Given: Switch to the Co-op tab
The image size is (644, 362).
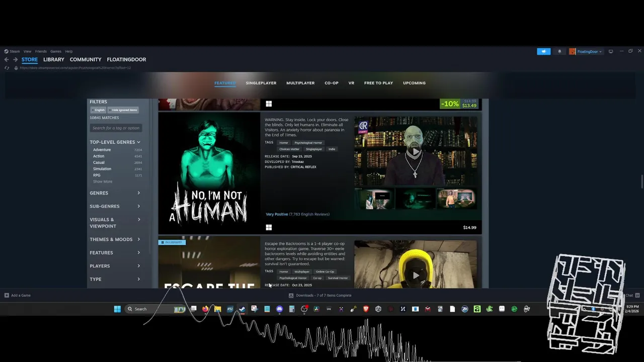Looking at the screenshot, I should coord(332,83).
